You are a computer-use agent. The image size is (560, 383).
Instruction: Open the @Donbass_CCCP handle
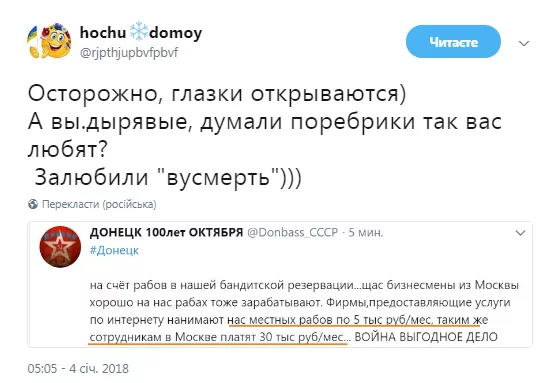[292, 233]
